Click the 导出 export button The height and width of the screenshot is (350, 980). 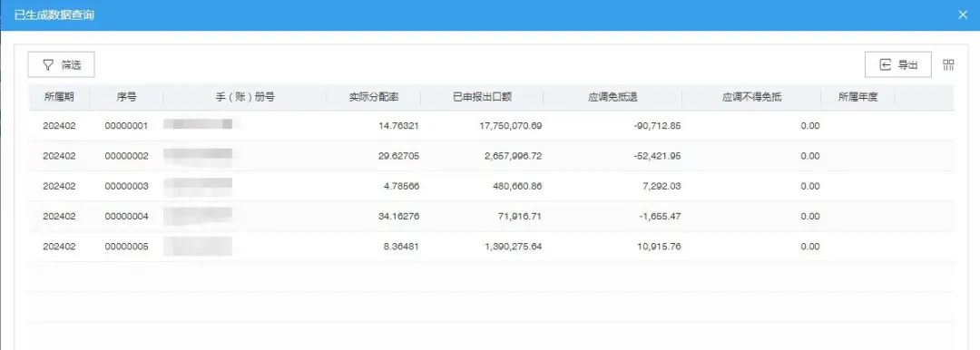[x=898, y=65]
